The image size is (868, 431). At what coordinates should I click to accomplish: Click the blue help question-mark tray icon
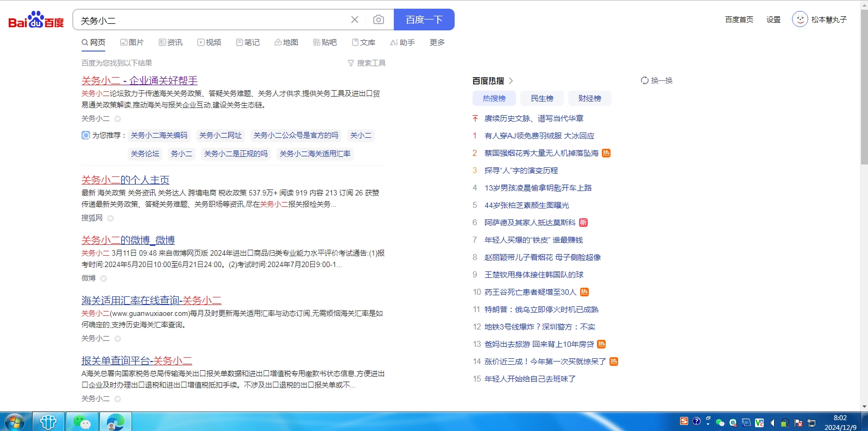pos(696,421)
